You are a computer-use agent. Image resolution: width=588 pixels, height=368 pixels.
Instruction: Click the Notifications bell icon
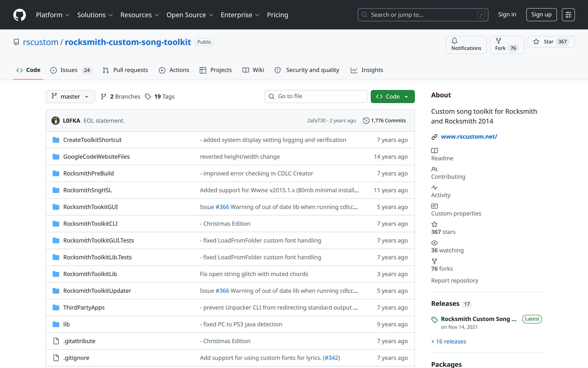click(454, 41)
